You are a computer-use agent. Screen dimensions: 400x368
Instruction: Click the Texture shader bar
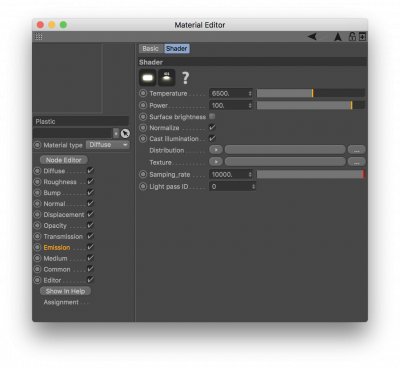[285, 162]
